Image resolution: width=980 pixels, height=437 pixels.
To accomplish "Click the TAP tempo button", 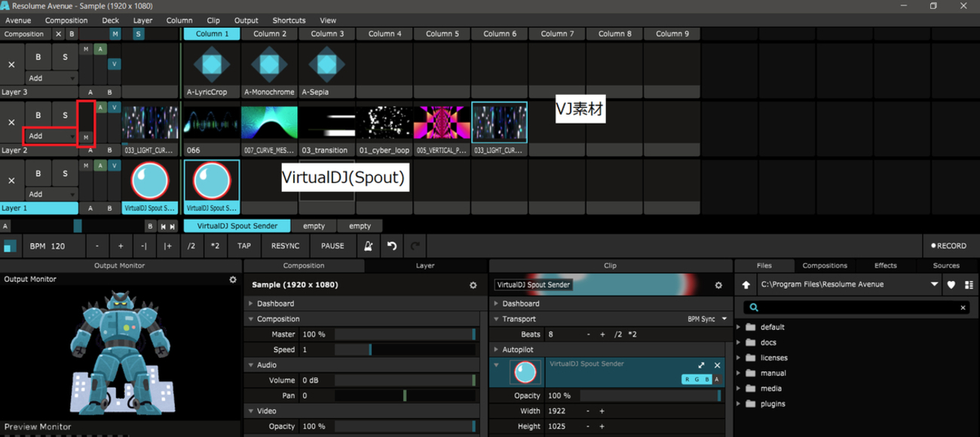I will click(244, 246).
